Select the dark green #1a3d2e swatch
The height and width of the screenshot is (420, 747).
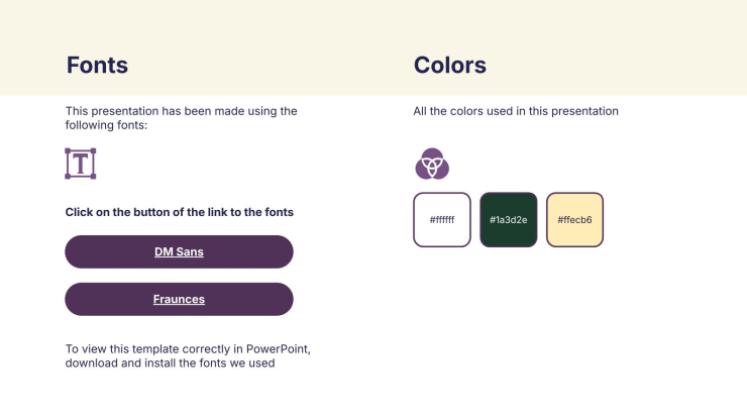[x=508, y=219]
